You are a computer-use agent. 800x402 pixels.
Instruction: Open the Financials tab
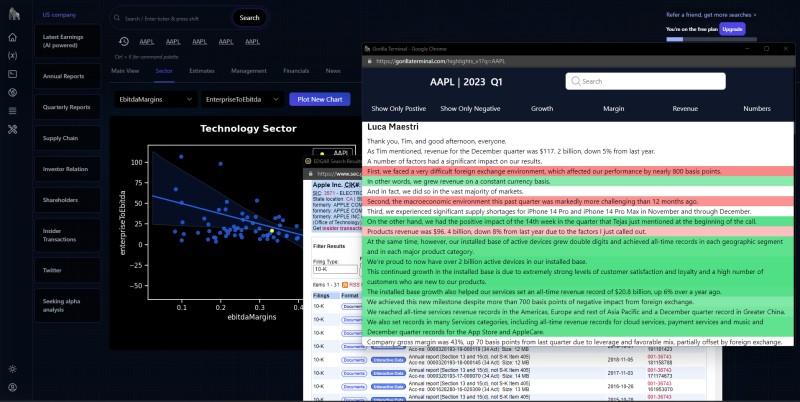(x=296, y=71)
